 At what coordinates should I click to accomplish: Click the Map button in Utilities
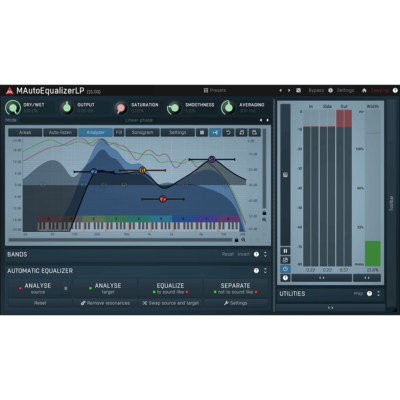pos(358,294)
